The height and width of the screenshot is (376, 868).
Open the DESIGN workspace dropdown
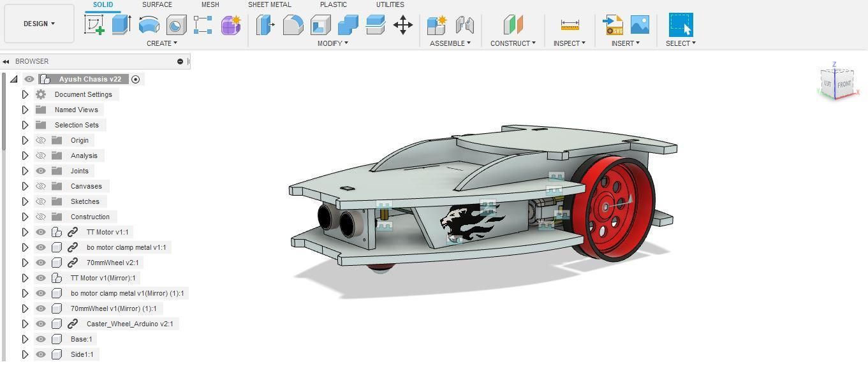39,24
